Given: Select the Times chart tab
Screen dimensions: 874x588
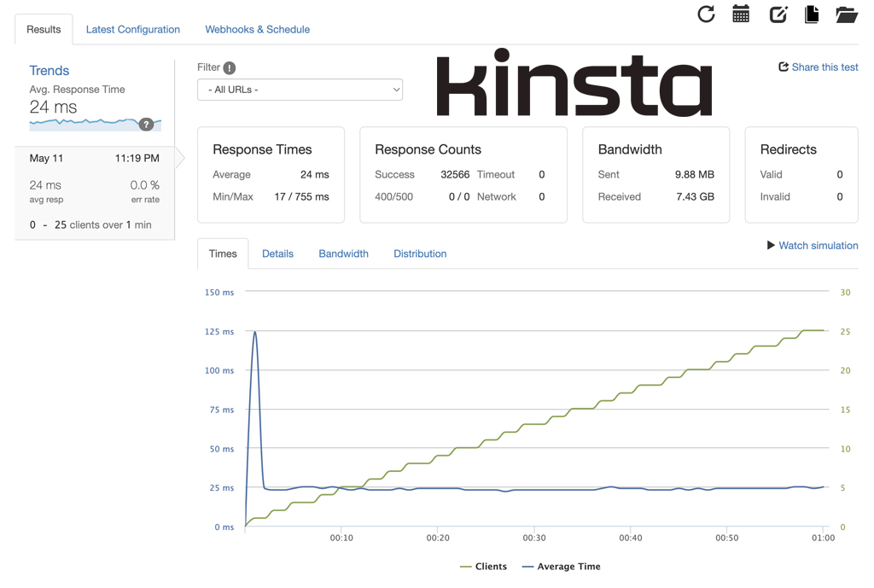Looking at the screenshot, I should coord(223,253).
